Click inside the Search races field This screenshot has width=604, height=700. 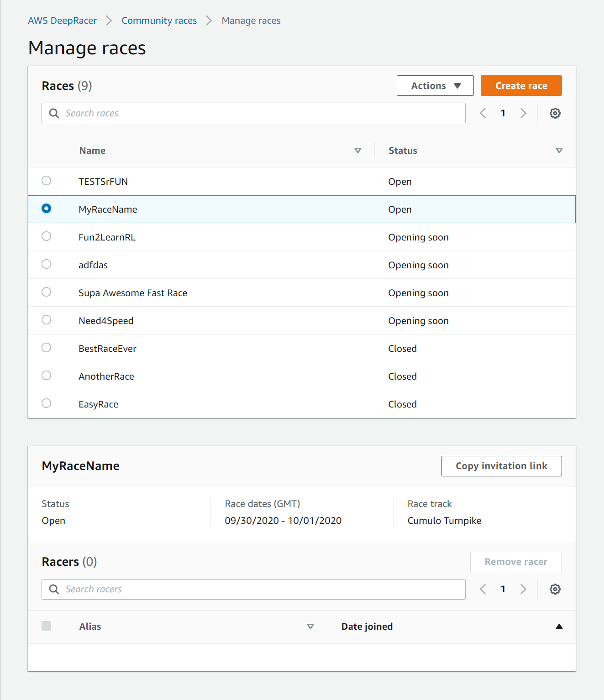228,113
